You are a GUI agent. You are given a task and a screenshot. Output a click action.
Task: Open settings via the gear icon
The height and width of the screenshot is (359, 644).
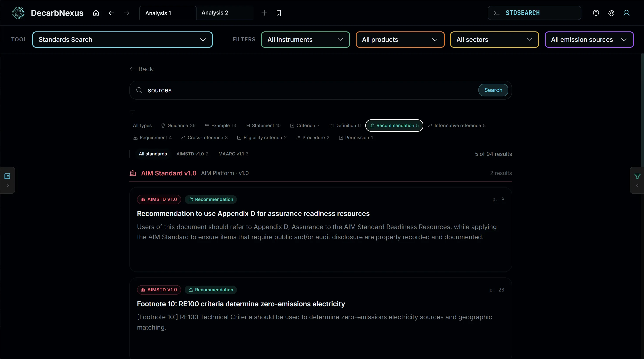click(611, 13)
